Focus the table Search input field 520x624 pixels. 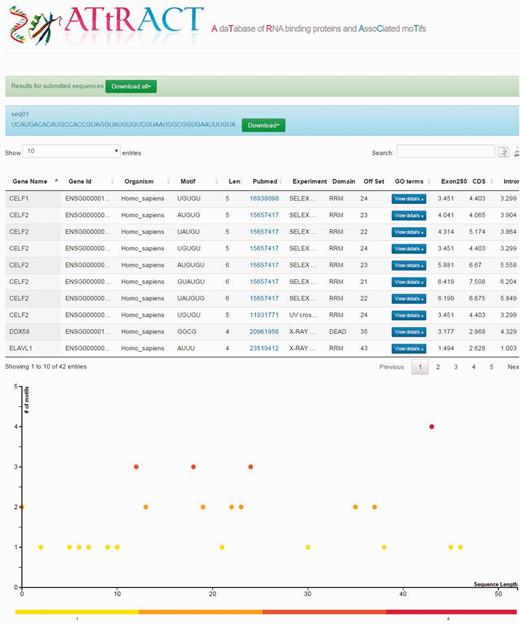[446, 152]
